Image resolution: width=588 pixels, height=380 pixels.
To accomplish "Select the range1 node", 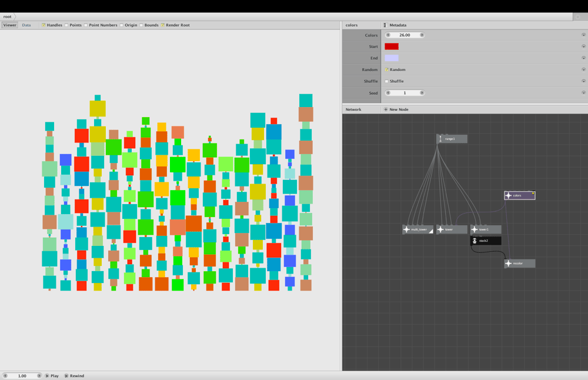I will tap(452, 139).
